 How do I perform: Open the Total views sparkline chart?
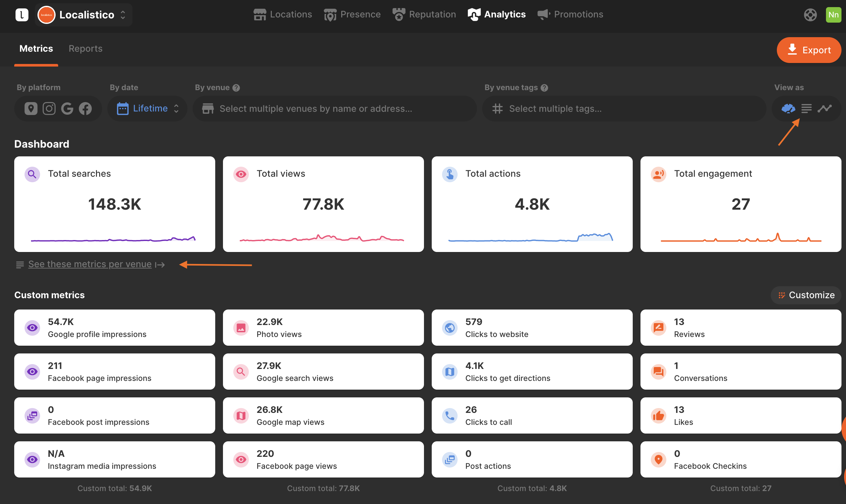[322, 238]
